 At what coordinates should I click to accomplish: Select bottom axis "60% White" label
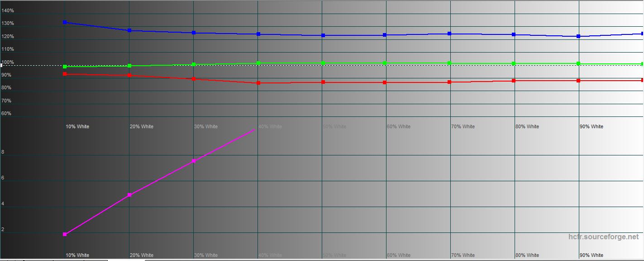click(399, 255)
